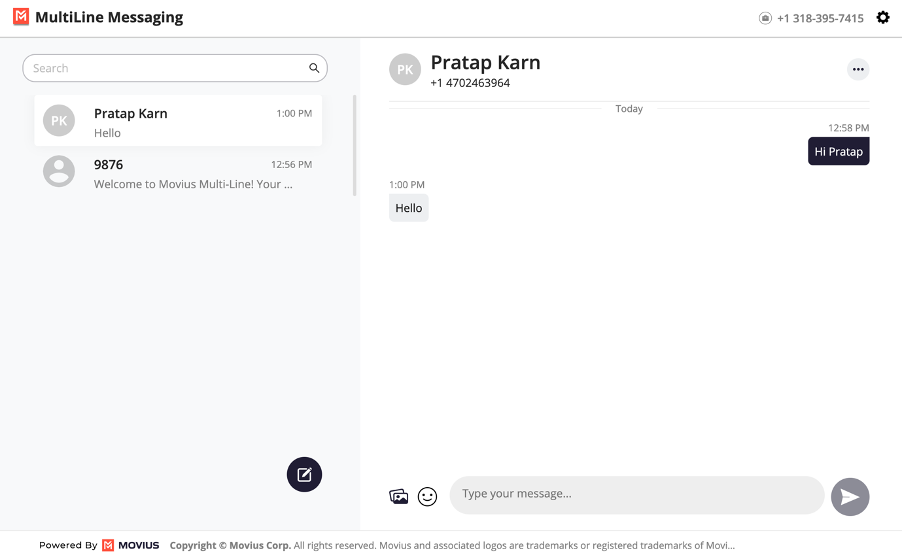
Task: Click the Copyright © Movius Corp. text
Action: [x=230, y=545]
